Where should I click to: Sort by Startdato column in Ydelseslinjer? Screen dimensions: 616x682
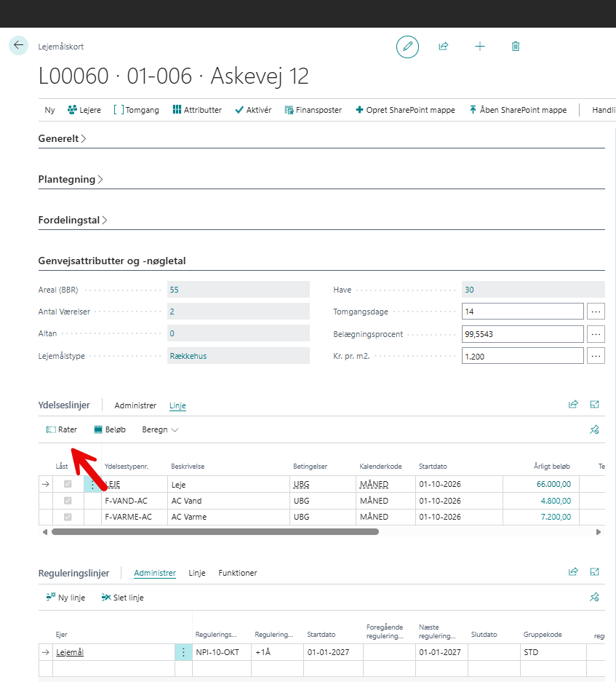[433, 467]
